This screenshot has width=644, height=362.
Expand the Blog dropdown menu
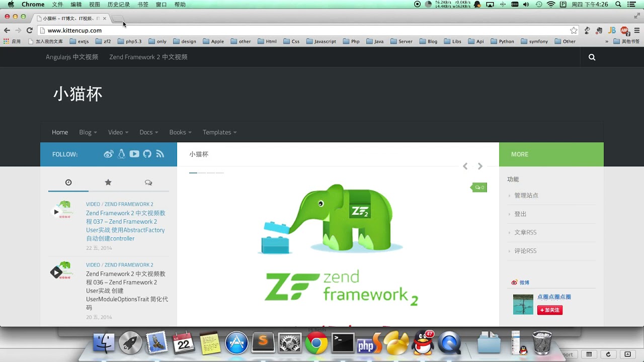pos(88,132)
